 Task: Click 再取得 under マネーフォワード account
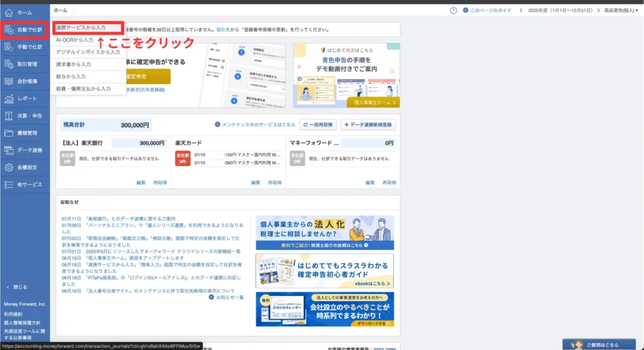coord(389,183)
